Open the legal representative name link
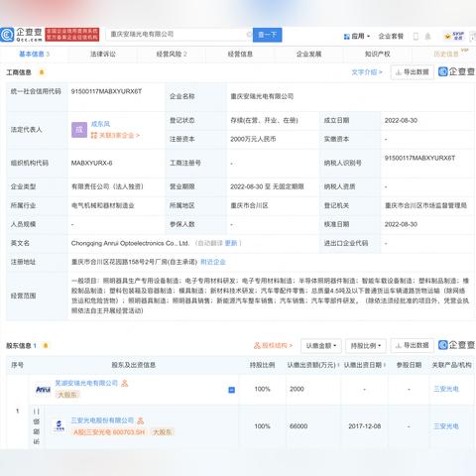Screen dimensions: 476x476 pyautogui.click(x=100, y=124)
